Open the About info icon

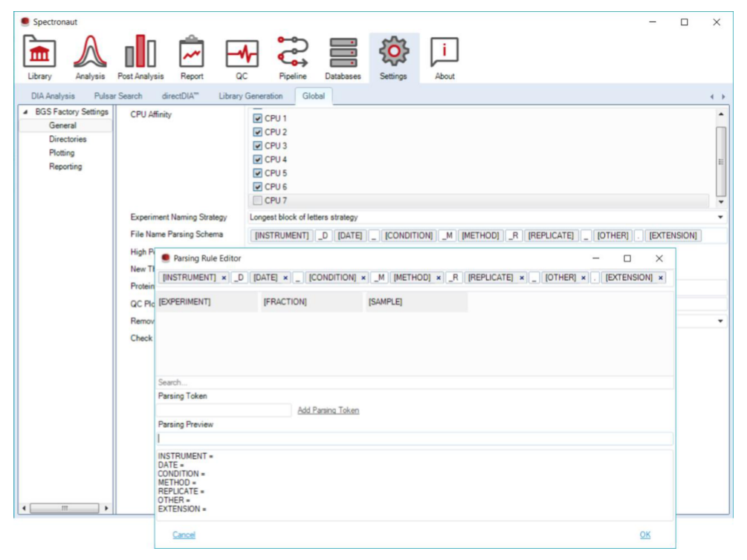(444, 51)
